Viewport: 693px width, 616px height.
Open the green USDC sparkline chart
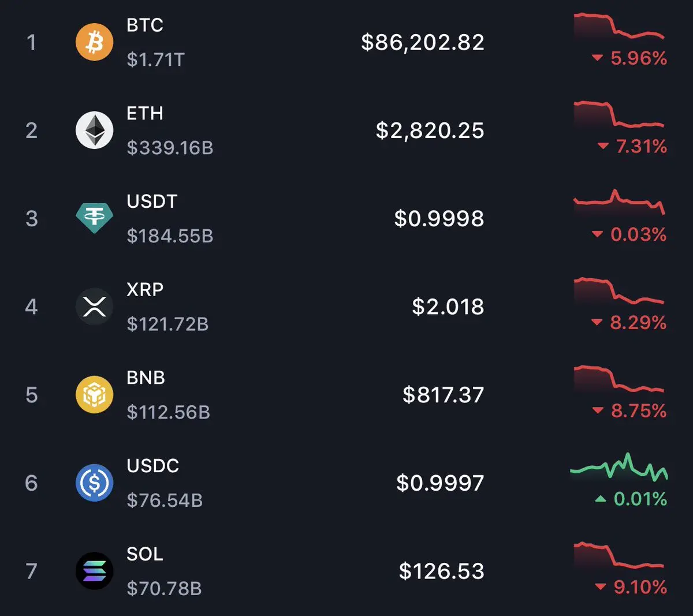[619, 468]
